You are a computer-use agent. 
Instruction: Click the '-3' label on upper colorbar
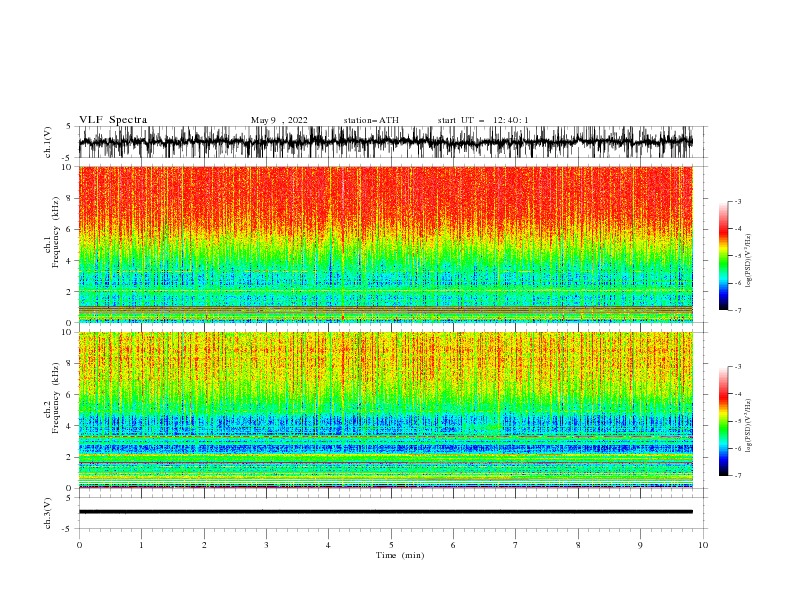click(738, 201)
